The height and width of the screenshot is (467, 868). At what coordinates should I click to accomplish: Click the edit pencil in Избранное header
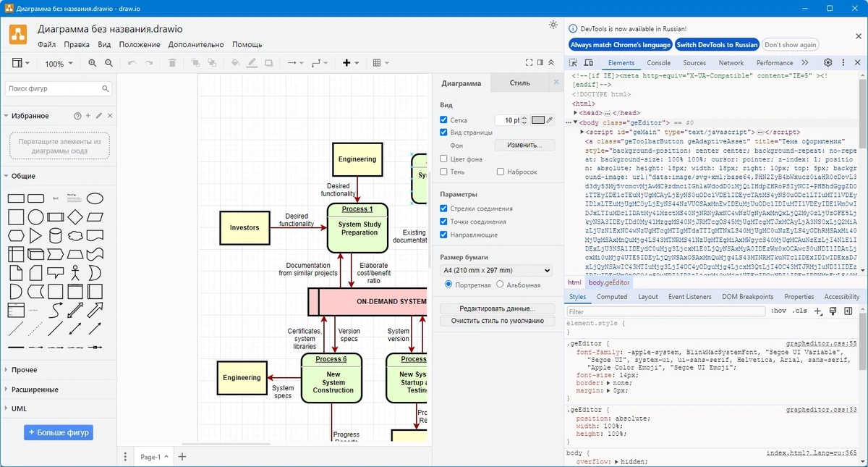click(99, 116)
